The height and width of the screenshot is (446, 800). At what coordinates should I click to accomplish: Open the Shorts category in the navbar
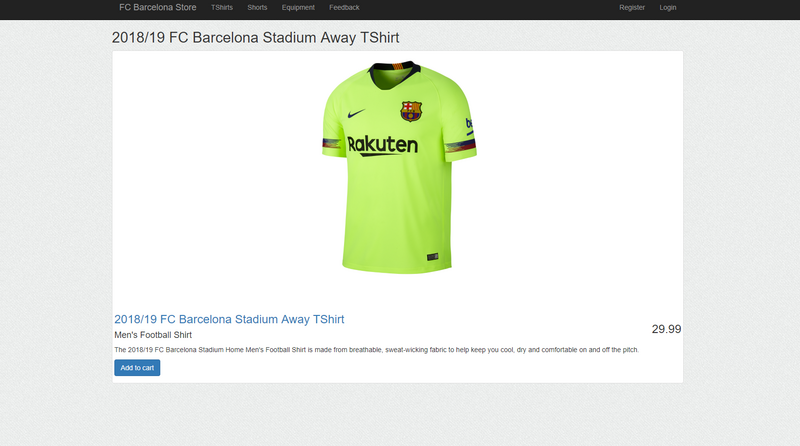[x=257, y=8]
